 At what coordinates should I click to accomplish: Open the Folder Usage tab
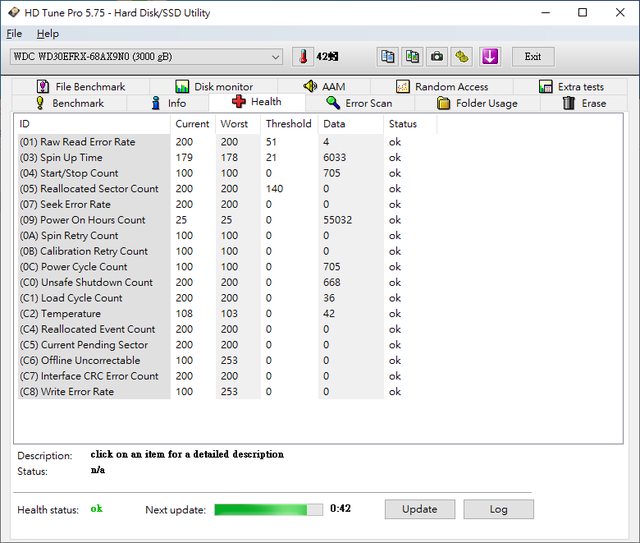(x=477, y=103)
